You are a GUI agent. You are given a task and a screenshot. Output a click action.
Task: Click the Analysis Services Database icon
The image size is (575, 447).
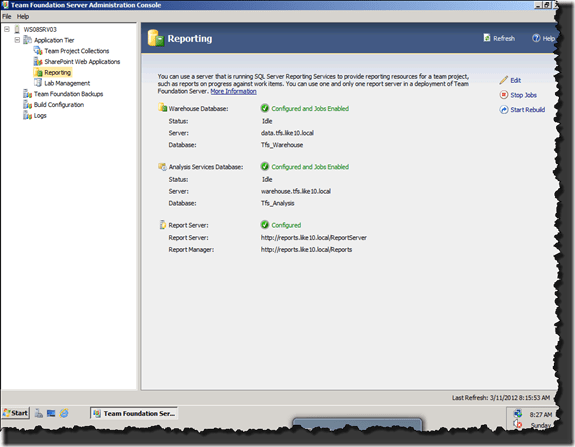coord(162,166)
